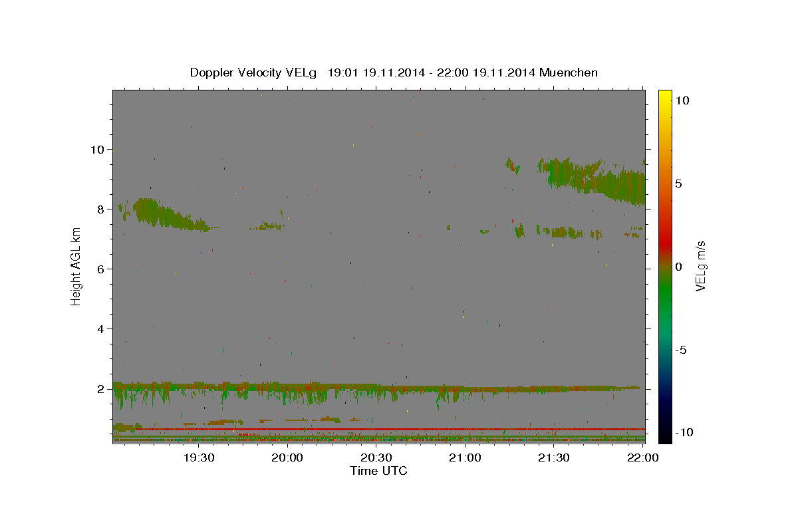Click the 22:00 time tick label
The image size is (798, 532).
(x=642, y=458)
